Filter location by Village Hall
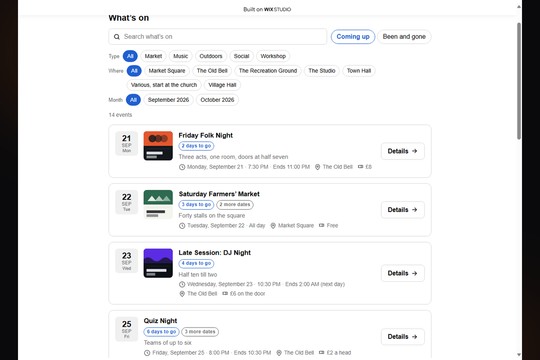Viewport: 540px width, 360px height. tap(222, 85)
